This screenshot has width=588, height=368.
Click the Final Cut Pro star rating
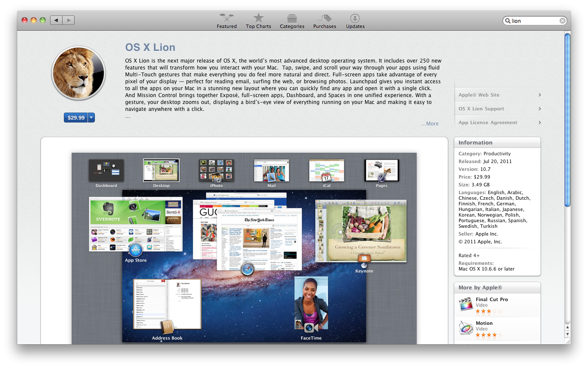pos(489,311)
